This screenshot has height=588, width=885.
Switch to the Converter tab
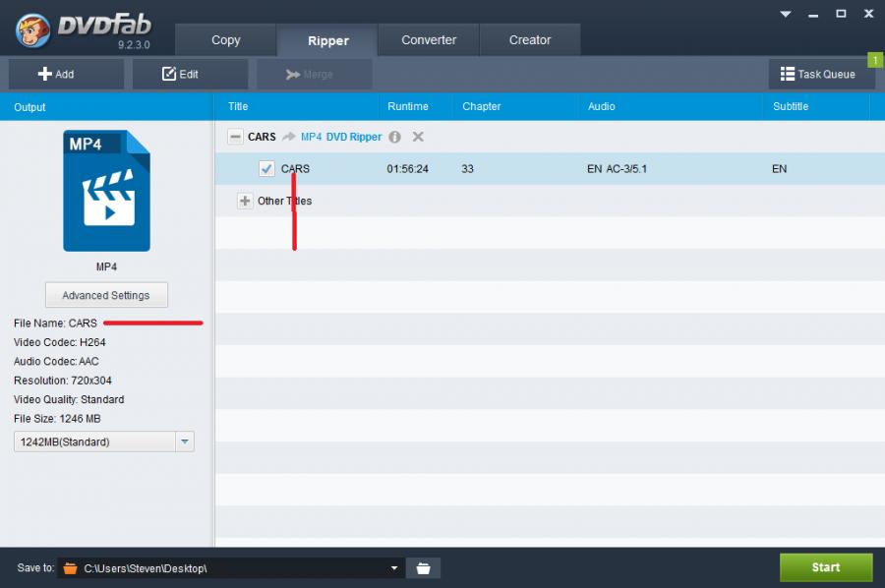tap(429, 40)
